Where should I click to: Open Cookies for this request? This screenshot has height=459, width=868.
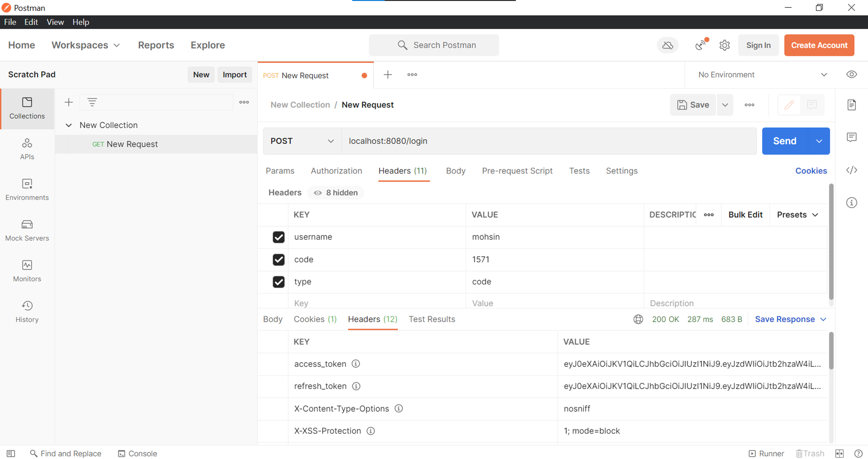click(811, 170)
